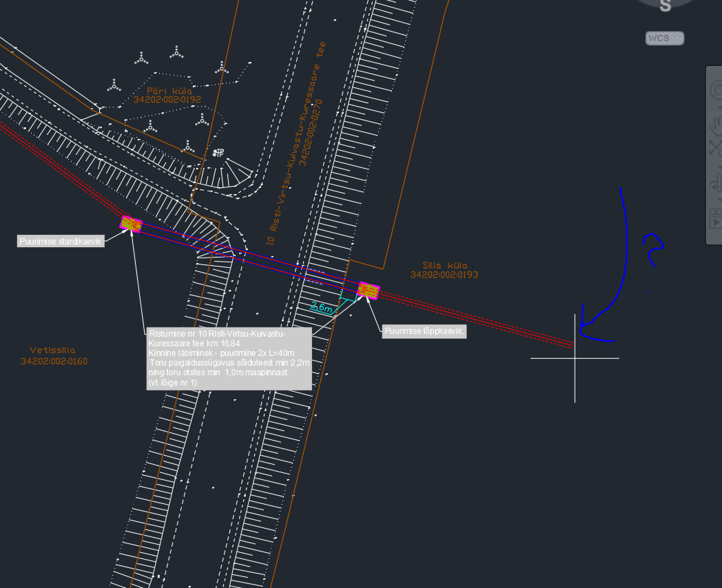Viewport: 722px width, 588px height.
Task: Select the 'Puurimise stardikaevik' label
Action: (61, 241)
